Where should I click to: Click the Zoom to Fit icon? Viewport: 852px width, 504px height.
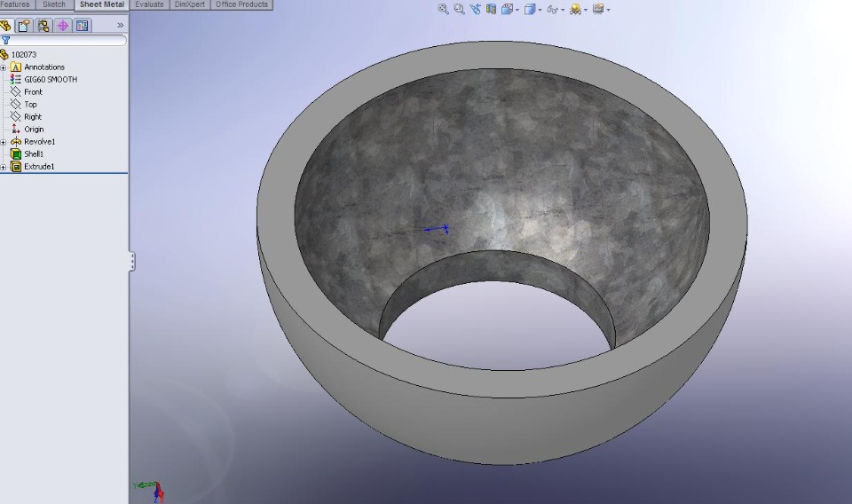point(444,9)
